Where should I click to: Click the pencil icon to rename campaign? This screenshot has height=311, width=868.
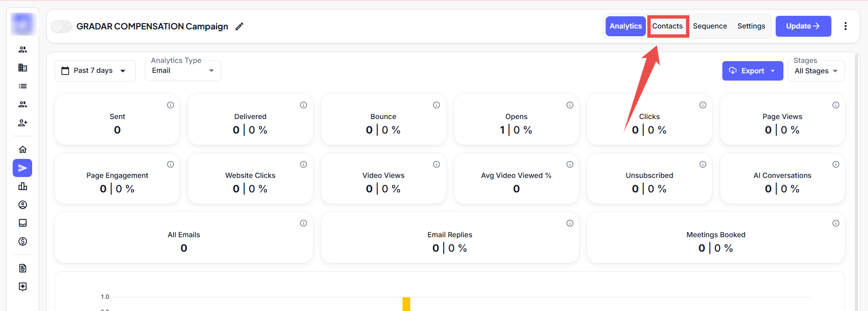coord(239,26)
